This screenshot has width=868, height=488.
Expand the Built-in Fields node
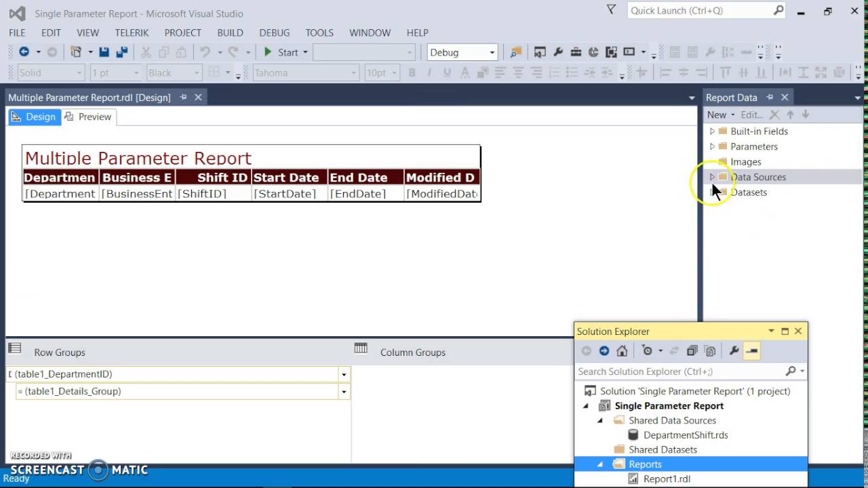pyautogui.click(x=712, y=131)
